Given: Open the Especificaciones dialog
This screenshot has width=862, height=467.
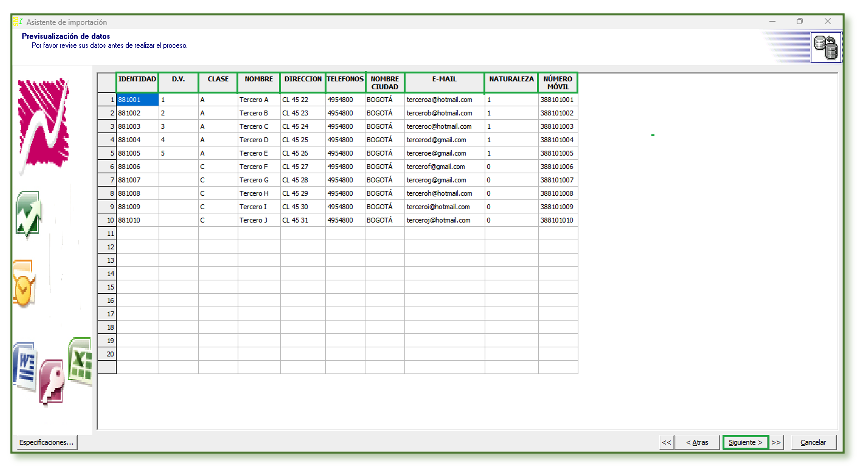Looking at the screenshot, I should point(47,442).
